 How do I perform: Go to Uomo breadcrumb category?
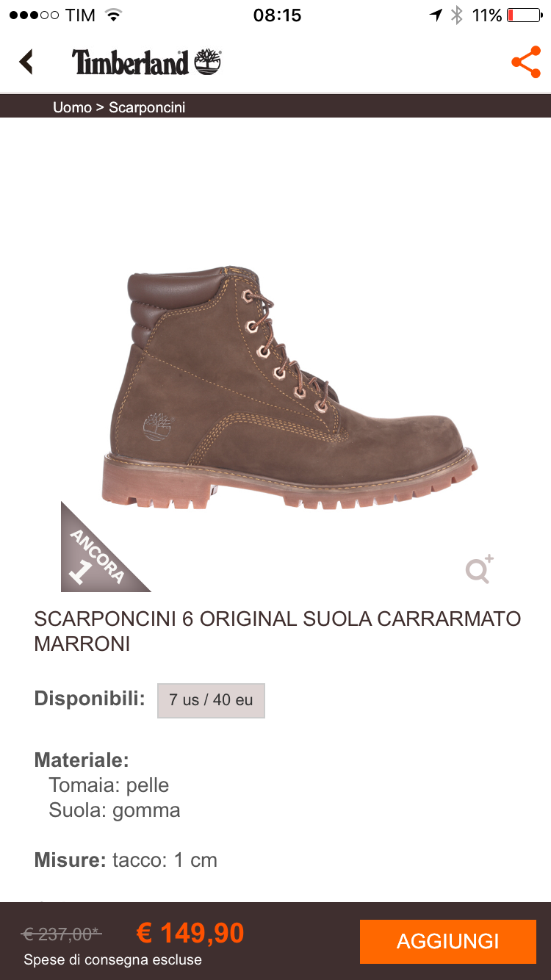pyautogui.click(x=72, y=107)
